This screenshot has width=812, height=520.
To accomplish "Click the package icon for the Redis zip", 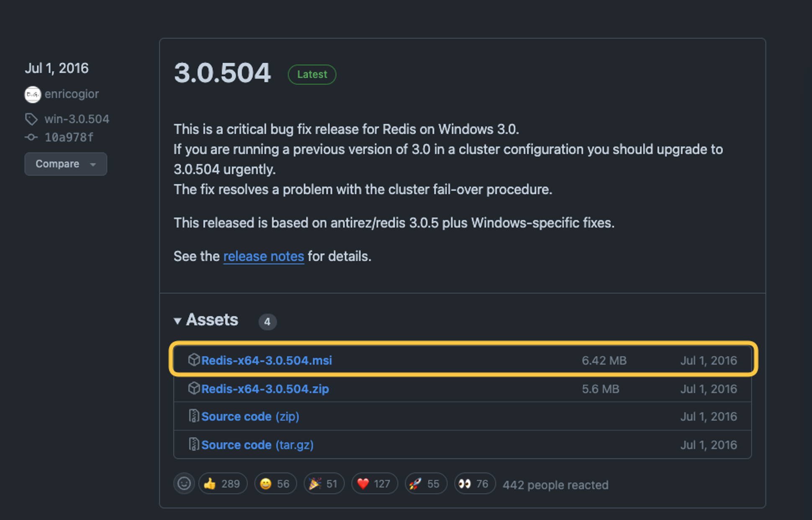I will [194, 388].
